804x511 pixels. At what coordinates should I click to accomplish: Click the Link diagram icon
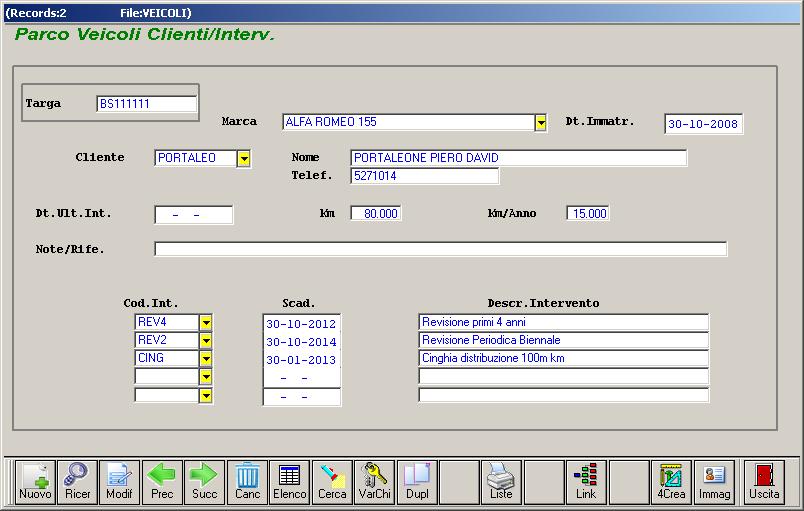(x=586, y=482)
